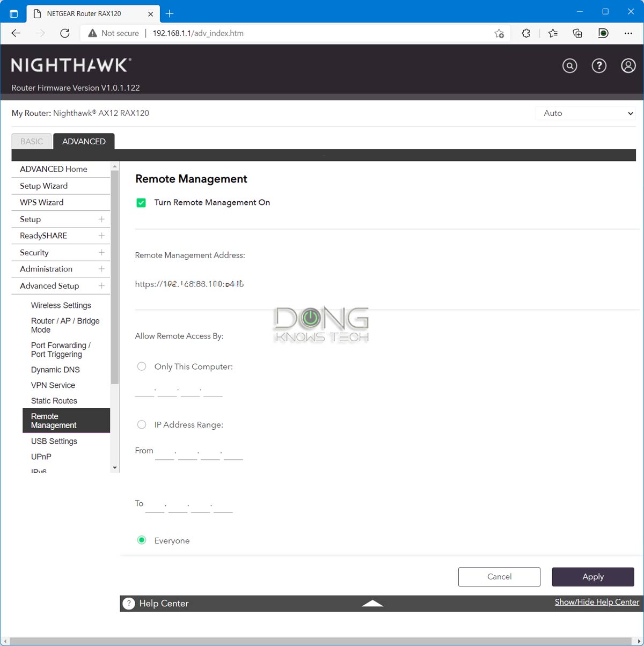Open USB Settings in sidebar
The height and width of the screenshot is (646, 644).
(x=54, y=441)
